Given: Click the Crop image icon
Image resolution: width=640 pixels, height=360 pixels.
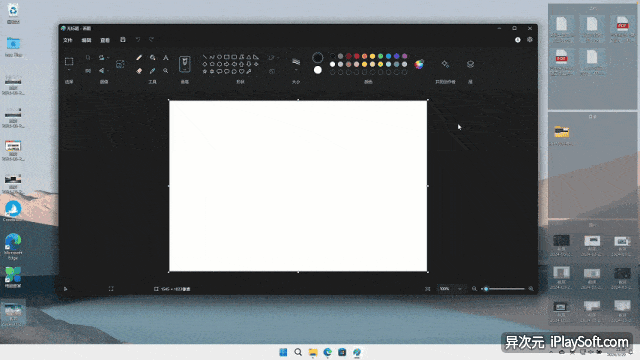Looking at the screenshot, I should pos(88,58).
